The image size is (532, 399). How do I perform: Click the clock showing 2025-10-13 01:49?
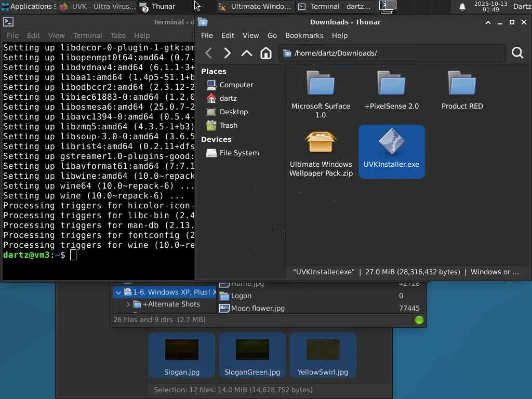[x=490, y=6]
